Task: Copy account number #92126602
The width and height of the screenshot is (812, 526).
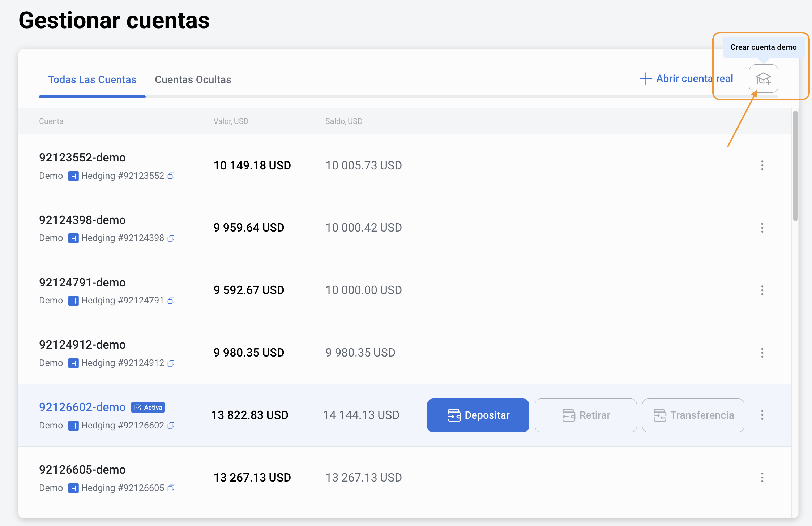Action: point(171,426)
